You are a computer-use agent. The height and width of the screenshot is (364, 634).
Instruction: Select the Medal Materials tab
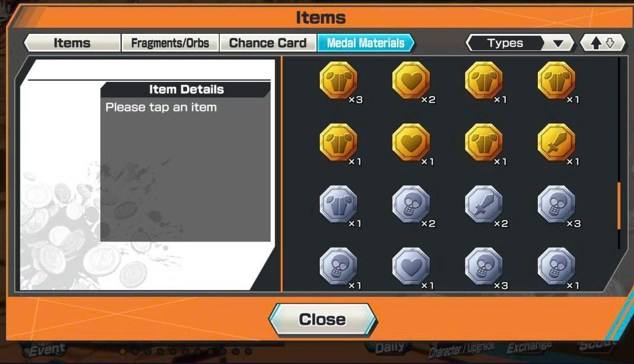click(366, 43)
